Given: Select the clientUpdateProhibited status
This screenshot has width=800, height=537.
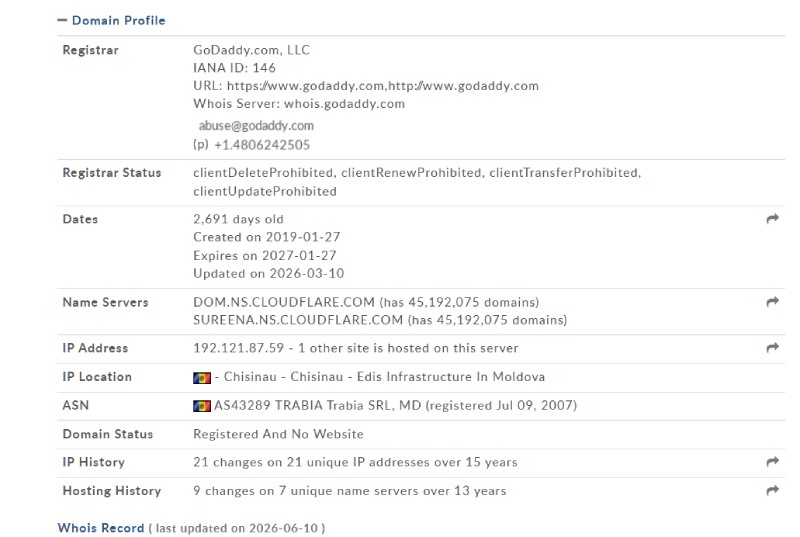Looking at the screenshot, I should click(x=265, y=191).
